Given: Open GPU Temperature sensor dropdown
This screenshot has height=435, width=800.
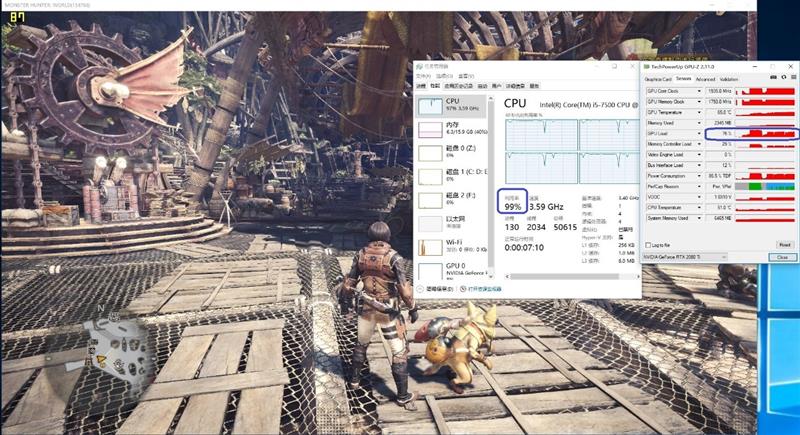Looking at the screenshot, I should click(x=699, y=112).
